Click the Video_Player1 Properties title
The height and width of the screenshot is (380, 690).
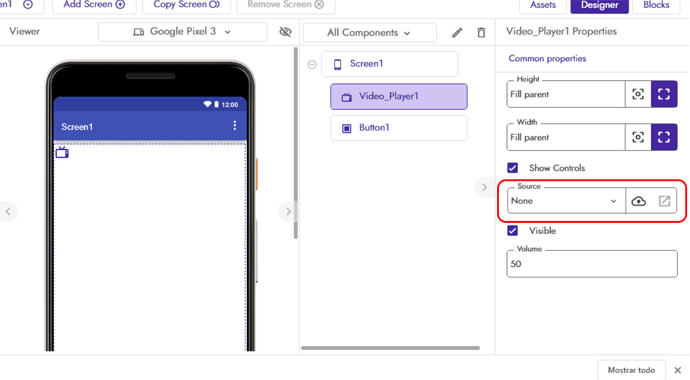[562, 31]
